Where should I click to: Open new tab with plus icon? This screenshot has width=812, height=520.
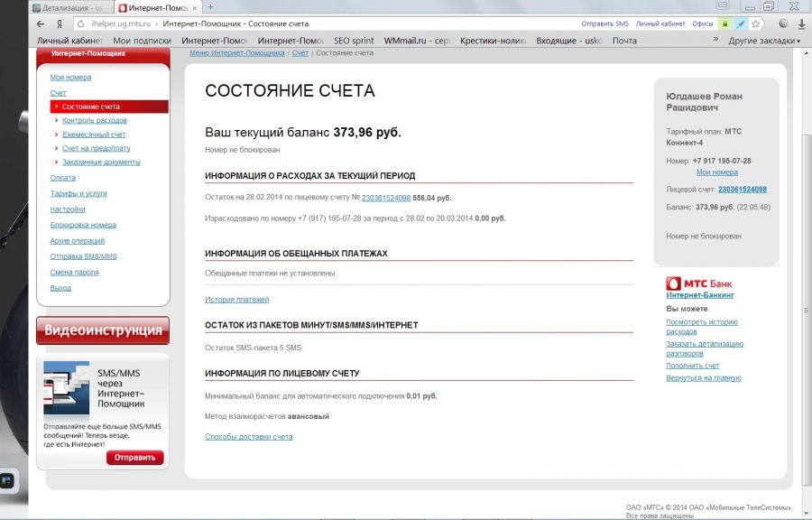point(210,7)
